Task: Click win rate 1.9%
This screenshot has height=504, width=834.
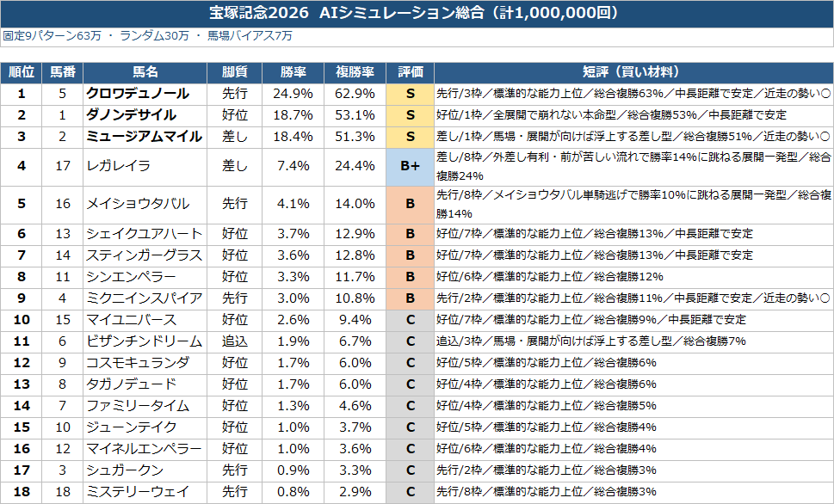Action: click(293, 341)
